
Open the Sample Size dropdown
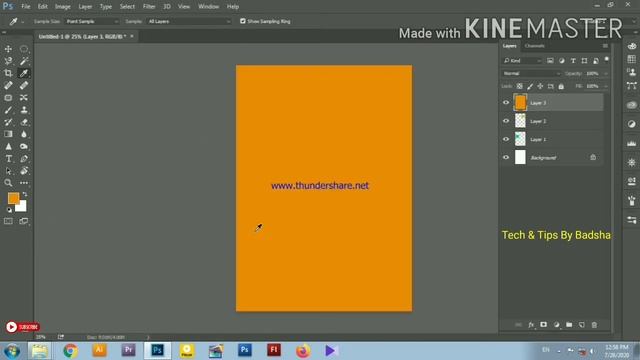[x=92, y=21]
